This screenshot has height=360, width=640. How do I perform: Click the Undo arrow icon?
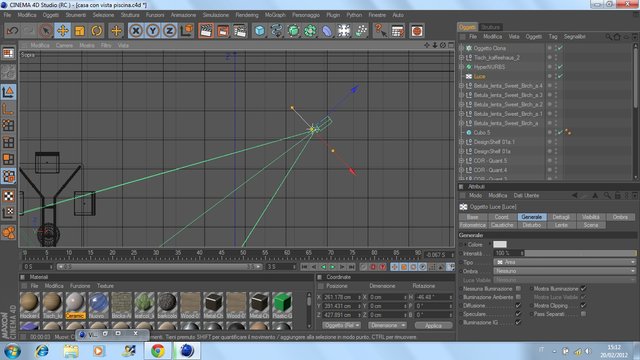click(12, 31)
